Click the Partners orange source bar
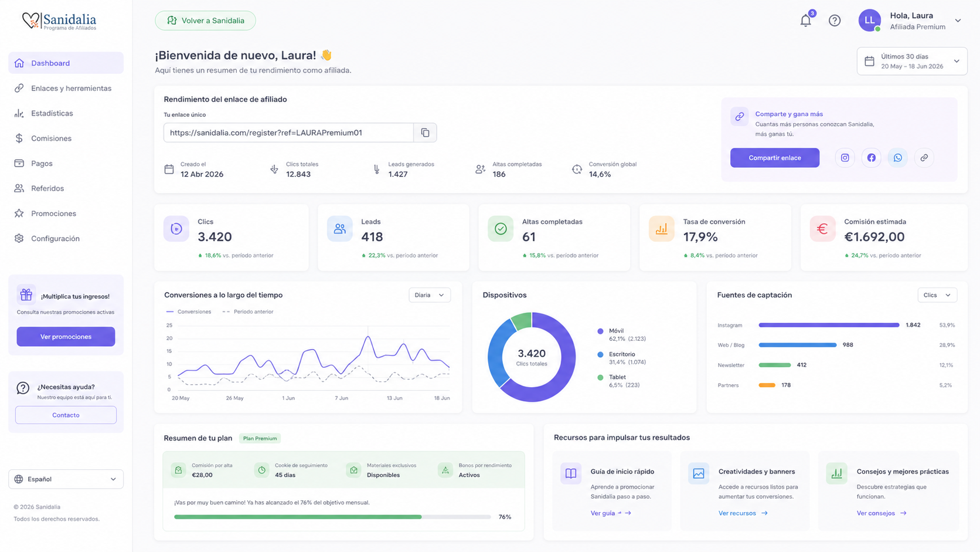The height and width of the screenshot is (552, 980). 767,385
